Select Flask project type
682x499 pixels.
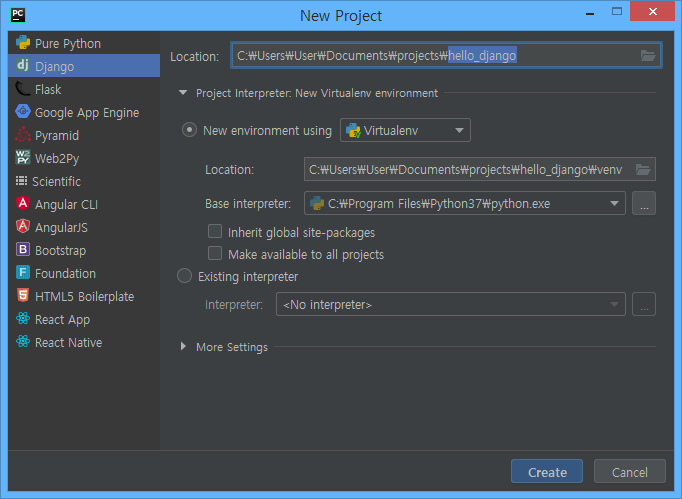(84, 89)
